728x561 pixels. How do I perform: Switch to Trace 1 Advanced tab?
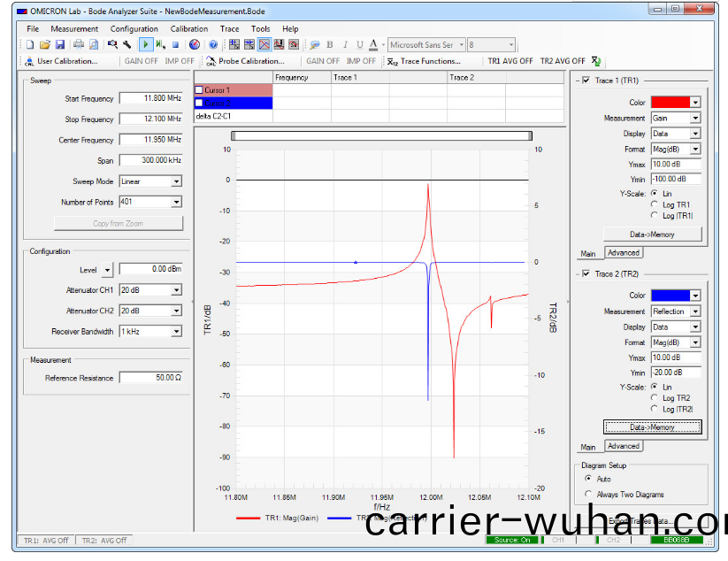pyautogui.click(x=623, y=253)
